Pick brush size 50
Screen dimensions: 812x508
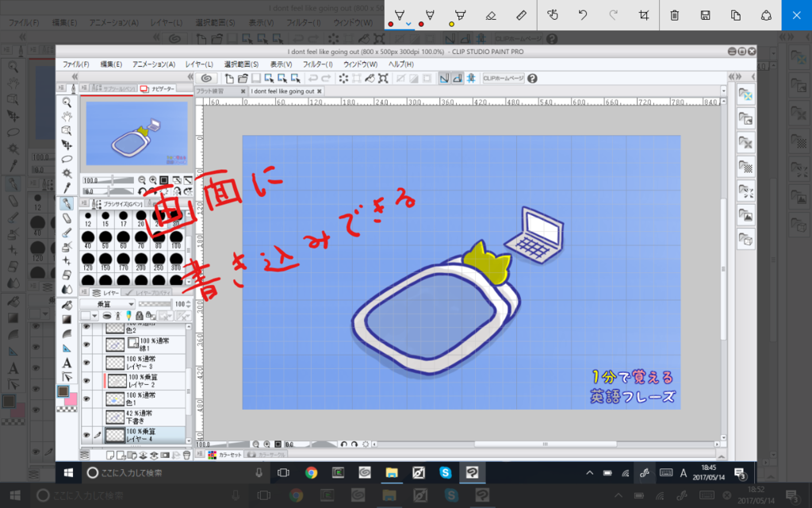click(105, 240)
